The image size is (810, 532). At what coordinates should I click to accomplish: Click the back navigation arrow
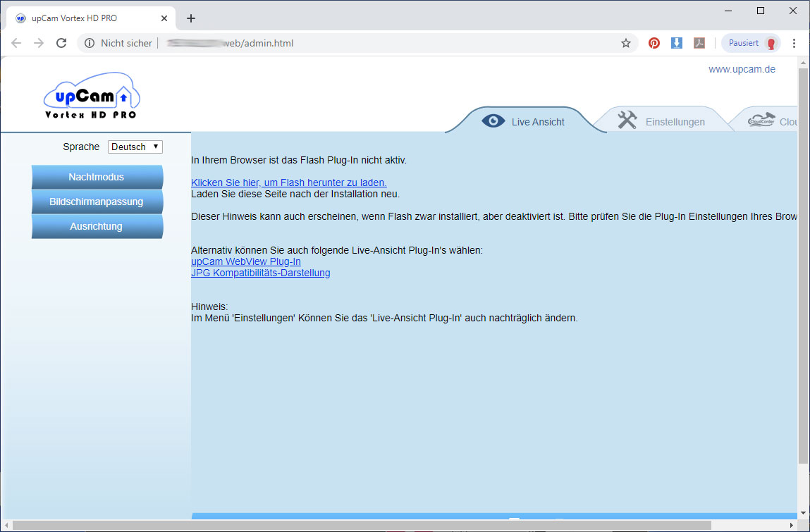tap(16, 44)
